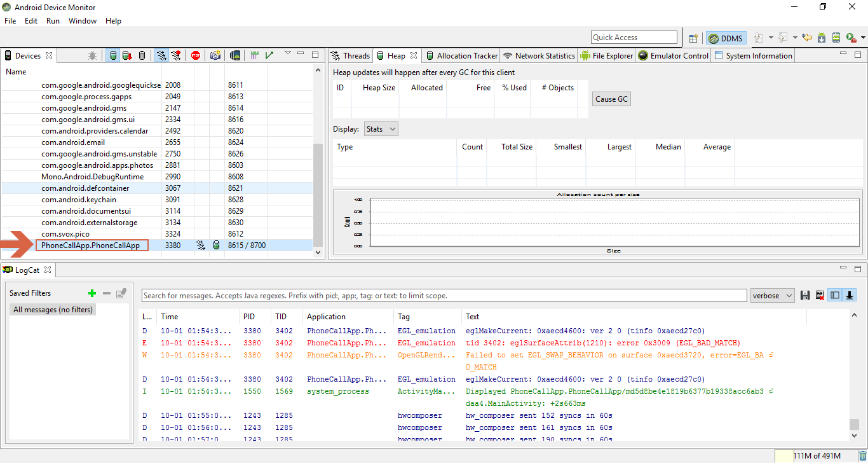This screenshot has height=463, width=868.
Task: Click the Cause GC trash can icon
Action: 142,55
